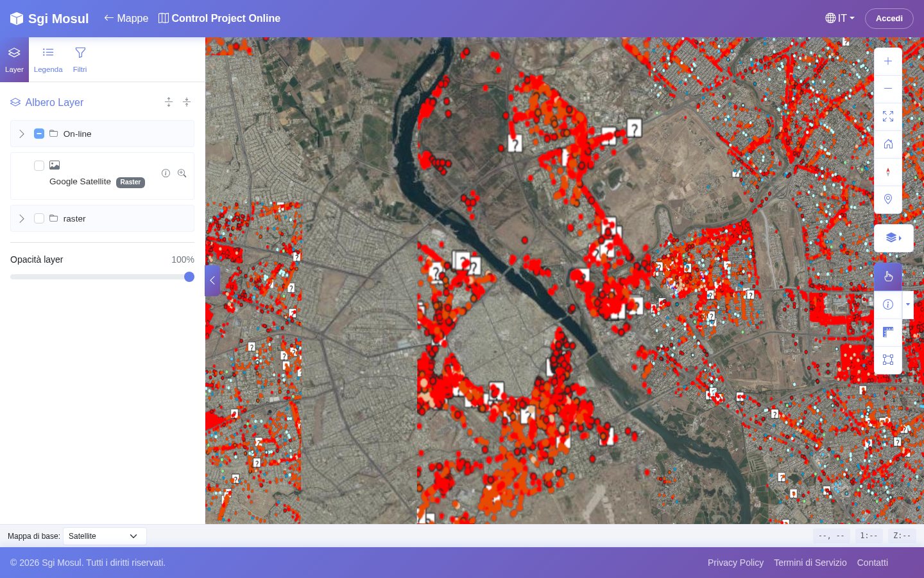
Task: Collapse the left sidebar panel
Action: [212, 281]
